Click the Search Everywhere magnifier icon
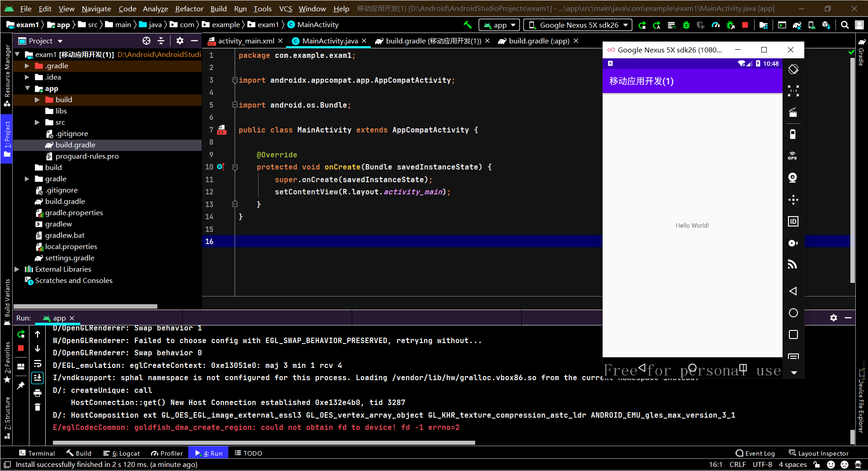Screen dimensions: 868x471 click(x=844, y=25)
